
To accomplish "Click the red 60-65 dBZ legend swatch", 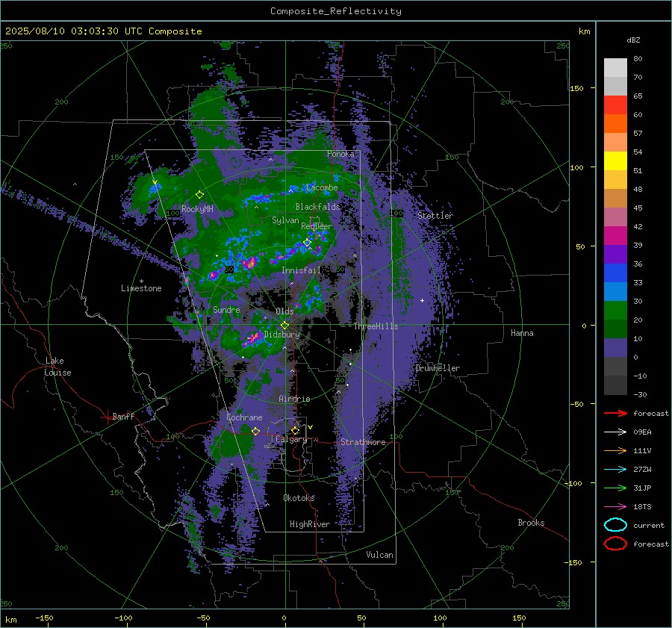I will tap(615, 105).
